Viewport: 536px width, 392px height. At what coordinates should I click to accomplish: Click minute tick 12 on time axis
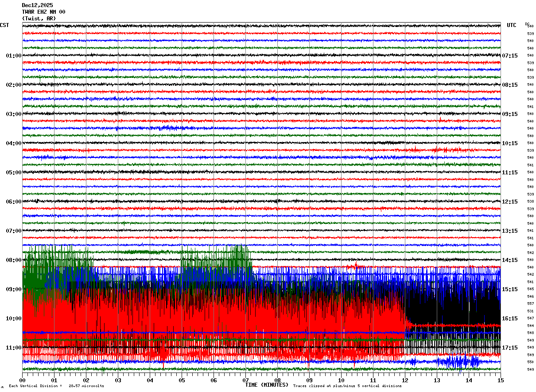[x=405, y=380]
